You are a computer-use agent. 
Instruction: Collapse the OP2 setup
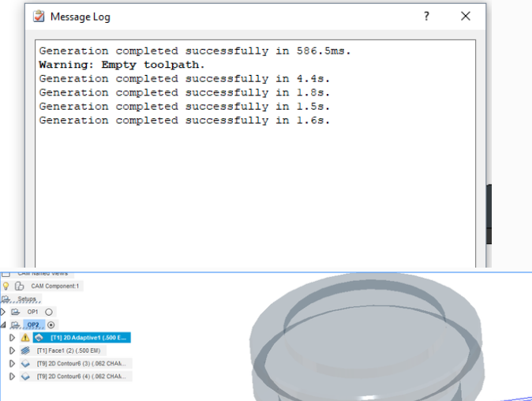(3, 324)
